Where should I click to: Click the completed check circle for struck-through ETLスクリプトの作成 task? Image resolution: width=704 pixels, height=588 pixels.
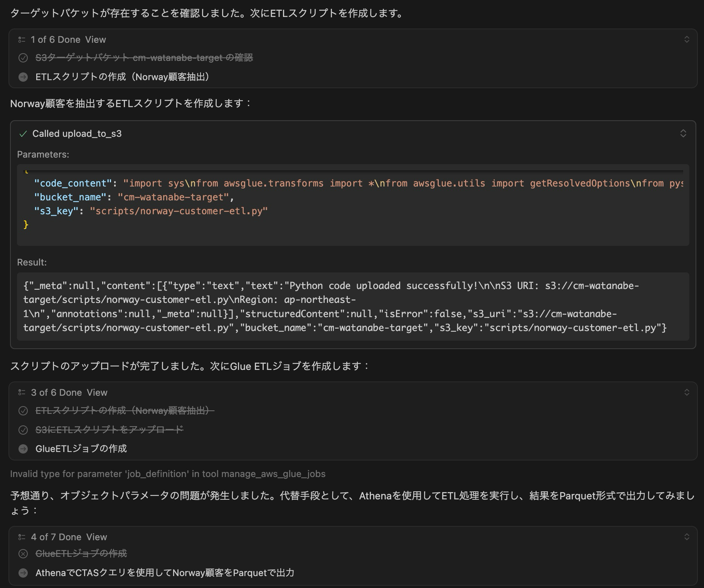coord(23,411)
